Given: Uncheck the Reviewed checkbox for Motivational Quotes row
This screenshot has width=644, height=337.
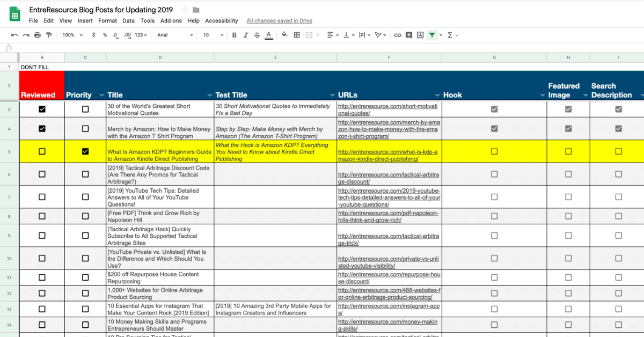Looking at the screenshot, I should tap(41, 108).
